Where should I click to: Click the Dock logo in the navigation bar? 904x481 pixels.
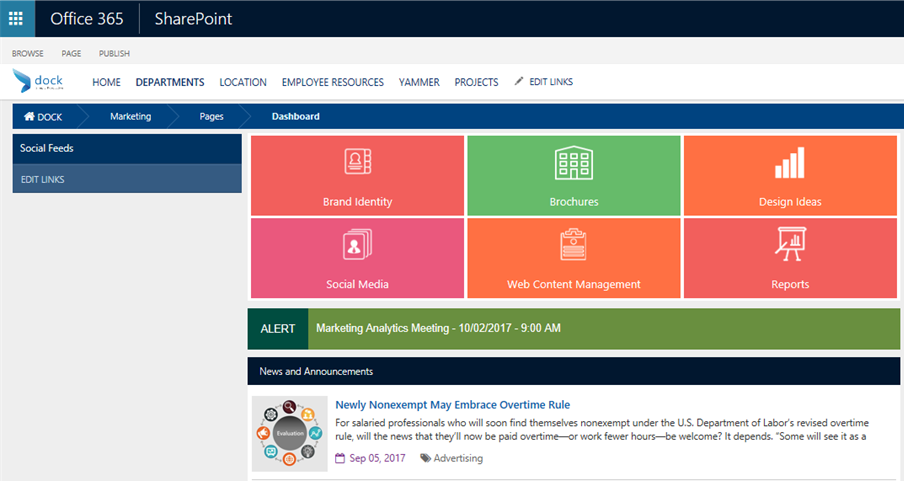(38, 81)
